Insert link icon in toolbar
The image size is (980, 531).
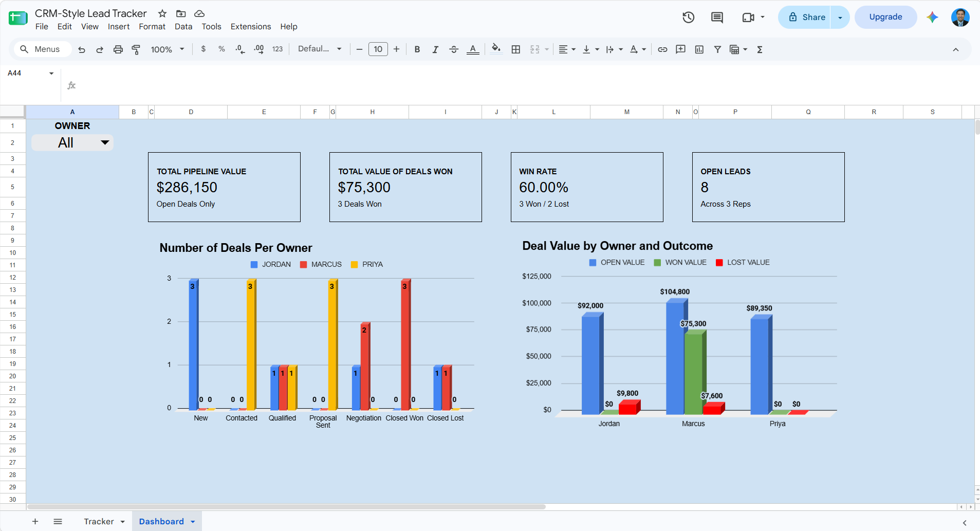click(x=662, y=49)
